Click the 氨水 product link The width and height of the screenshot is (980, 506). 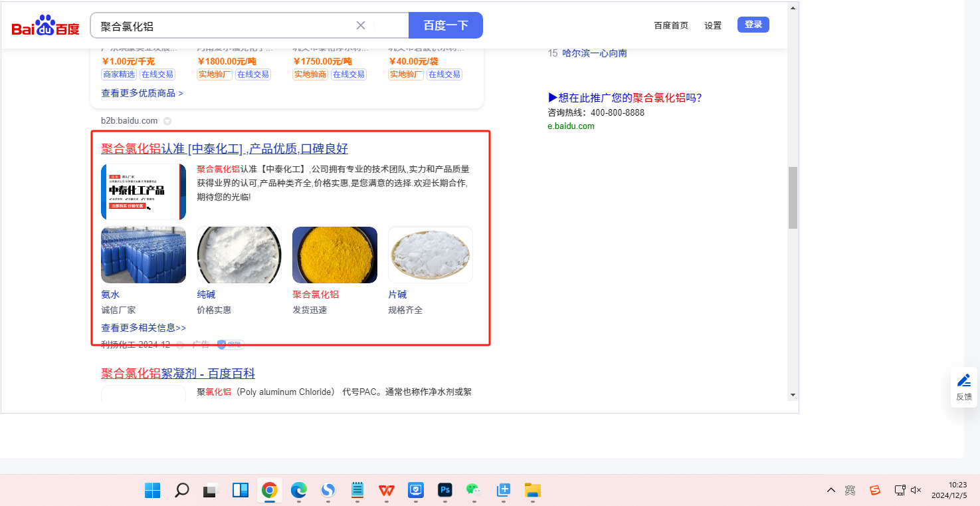click(110, 295)
